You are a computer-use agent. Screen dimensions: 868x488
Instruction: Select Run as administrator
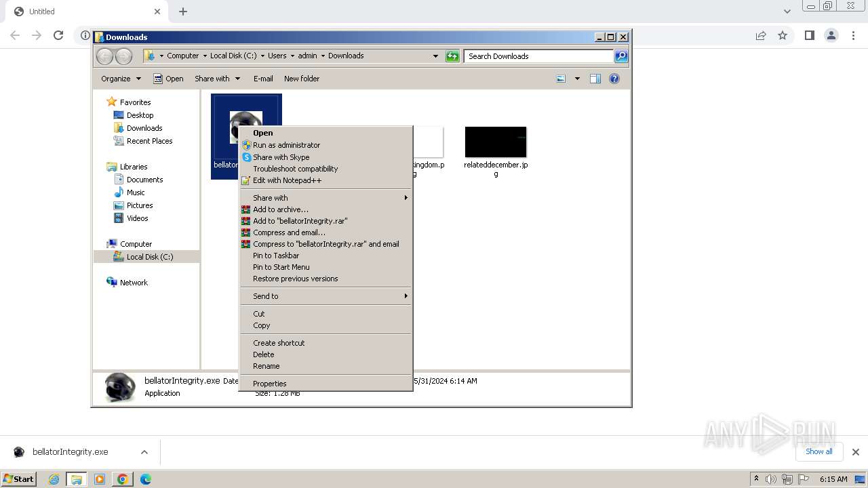click(x=325, y=145)
